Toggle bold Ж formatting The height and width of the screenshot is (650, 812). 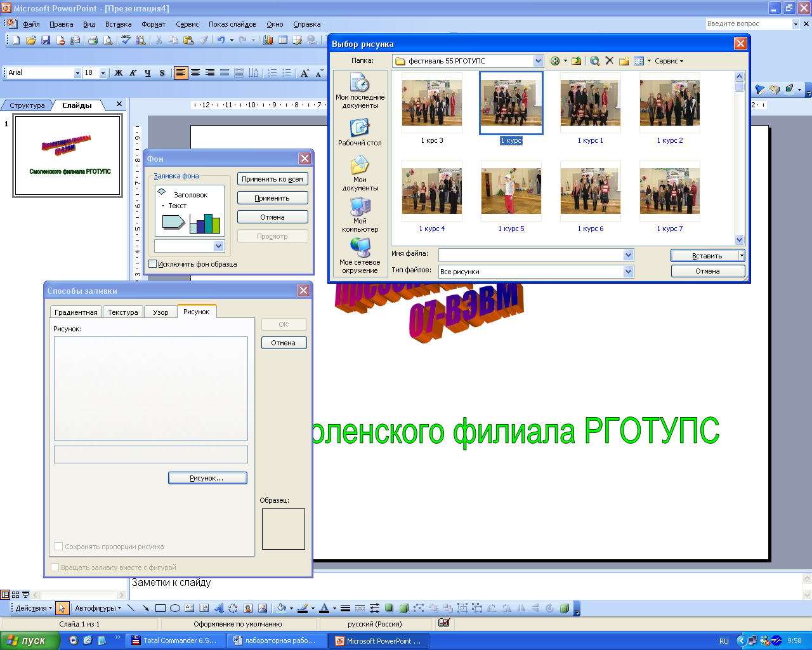point(118,73)
